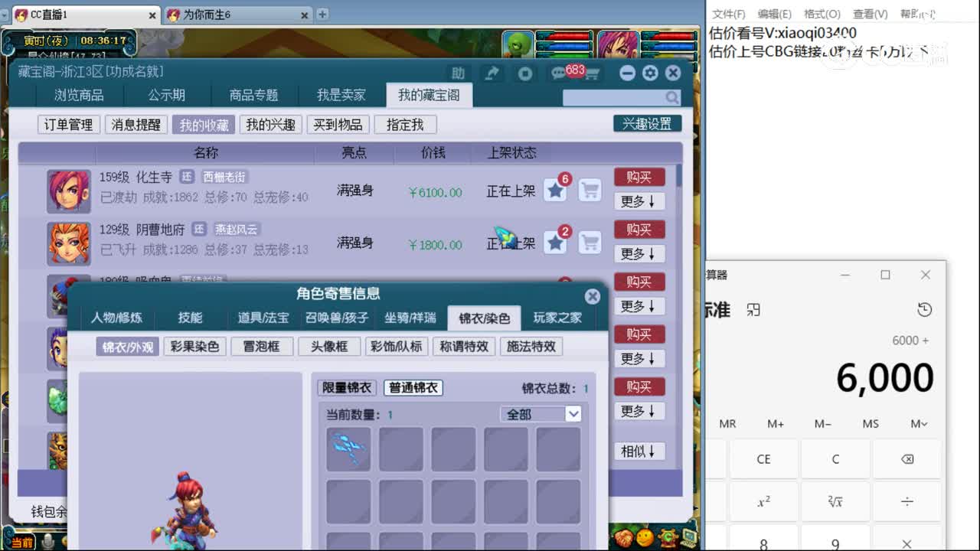Toggle the favorite star on 阴曹地府 listing

[x=555, y=243]
